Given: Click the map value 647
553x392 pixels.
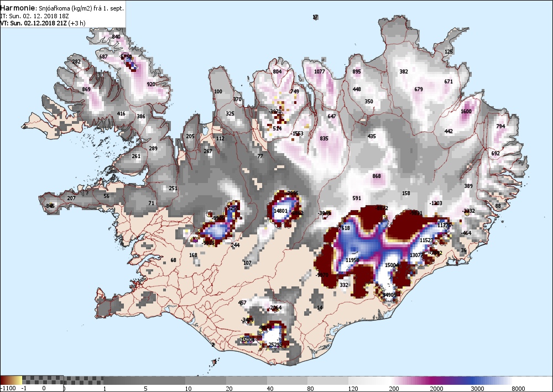Looking at the screenshot, I should tap(331, 116).
